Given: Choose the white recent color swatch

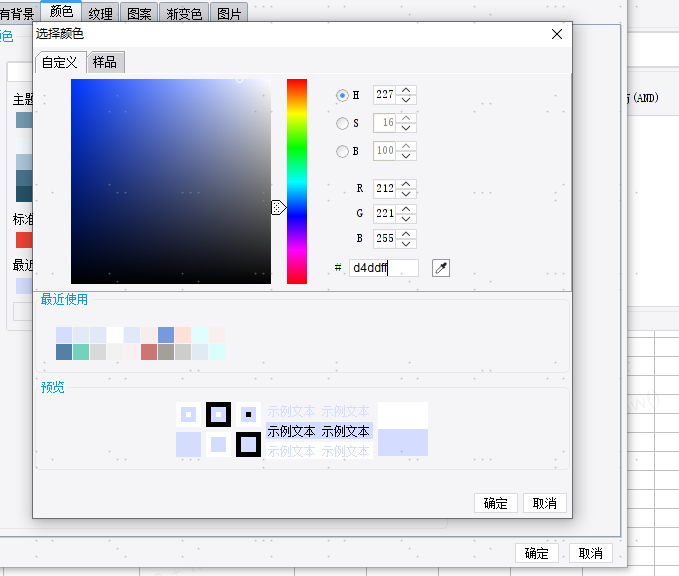Looking at the screenshot, I should pyautogui.click(x=115, y=335).
